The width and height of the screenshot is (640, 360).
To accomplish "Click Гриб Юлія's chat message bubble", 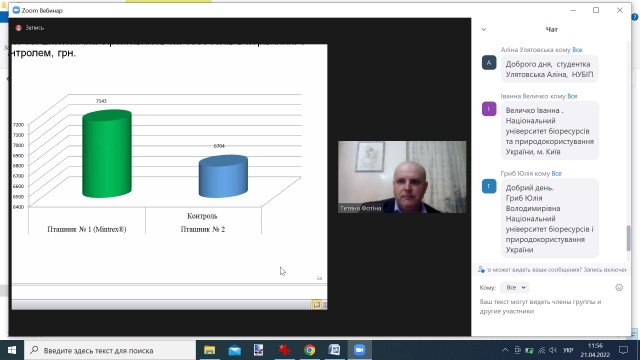I will tap(549, 218).
